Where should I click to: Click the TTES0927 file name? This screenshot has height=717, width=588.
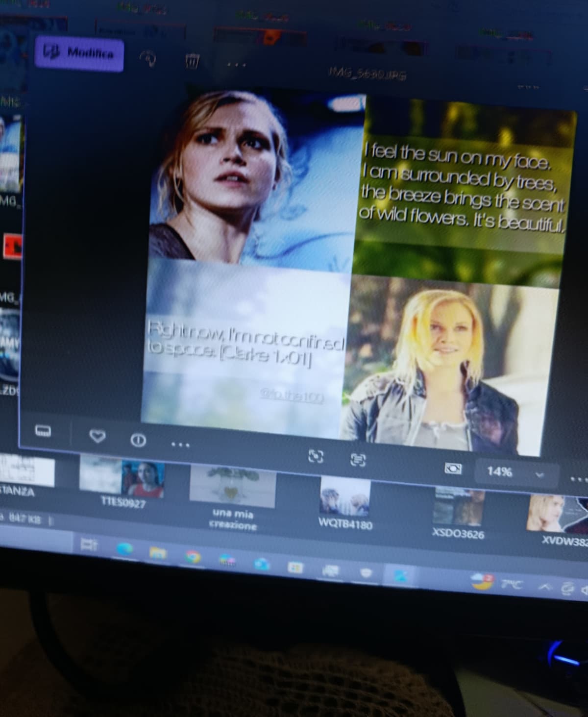[123, 503]
